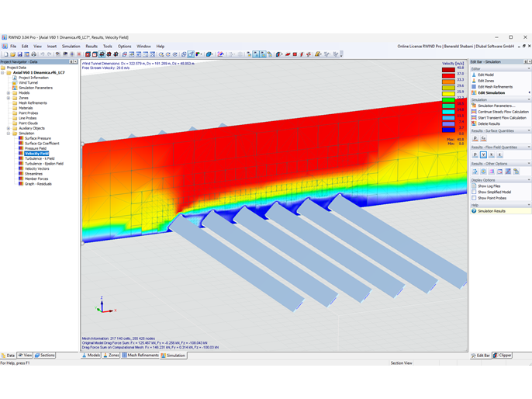
Task: Click the turbulence epsilon field icon
Action: click(x=499, y=154)
